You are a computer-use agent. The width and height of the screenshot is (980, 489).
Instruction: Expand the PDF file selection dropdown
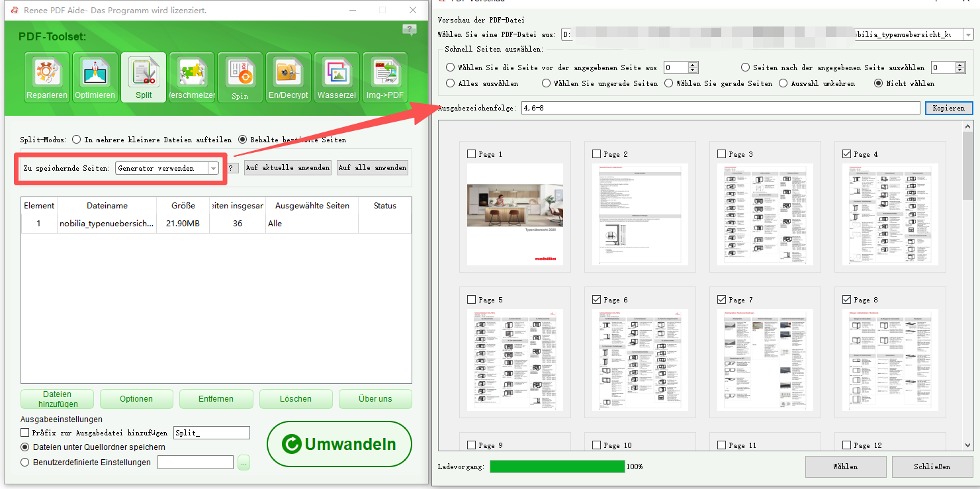967,34
